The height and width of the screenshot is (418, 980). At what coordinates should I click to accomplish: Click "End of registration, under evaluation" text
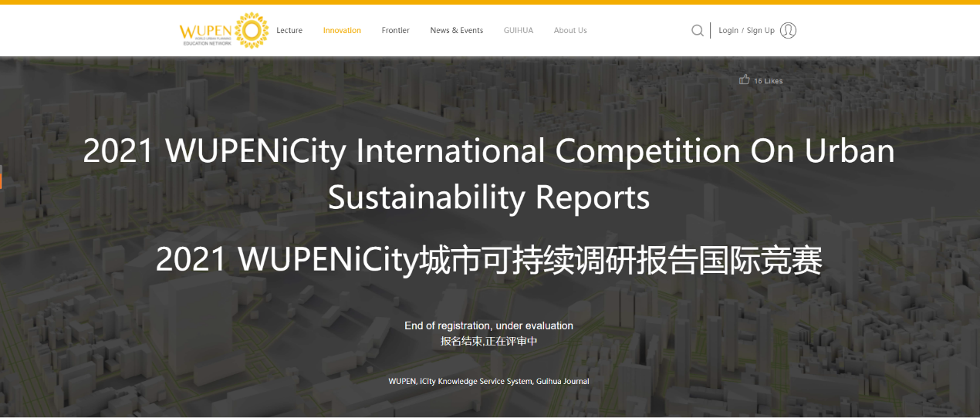point(488,325)
